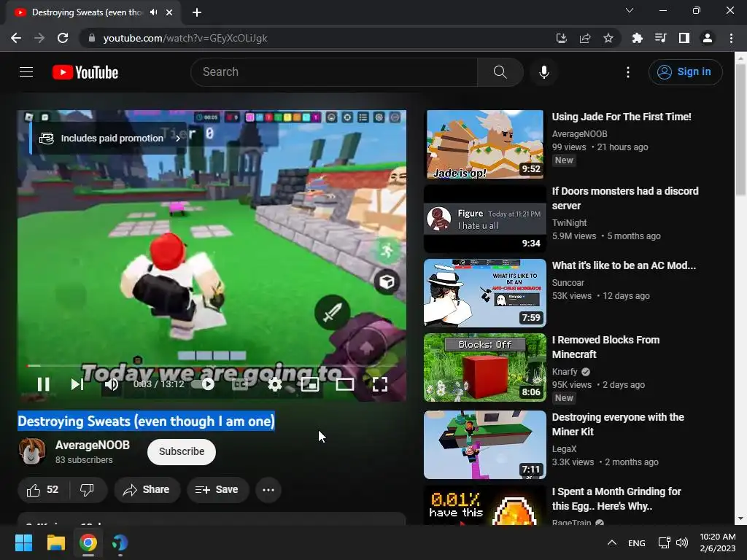Click the search magnifier button
The height and width of the screenshot is (560, 747).
pyautogui.click(x=500, y=72)
